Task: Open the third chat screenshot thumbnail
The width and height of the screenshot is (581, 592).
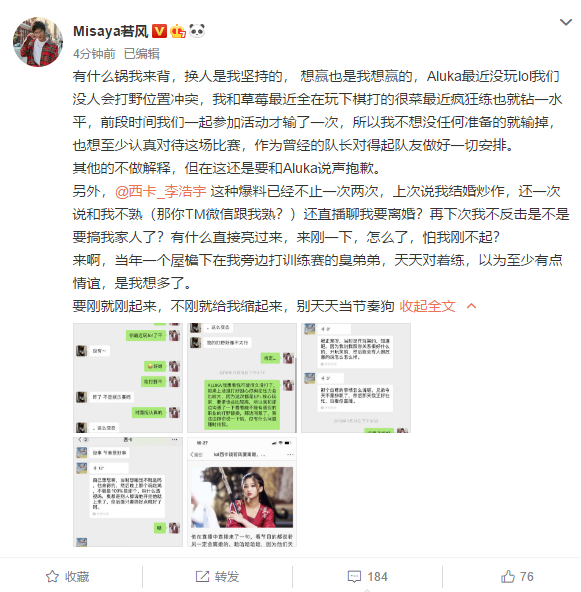Action: coord(356,378)
